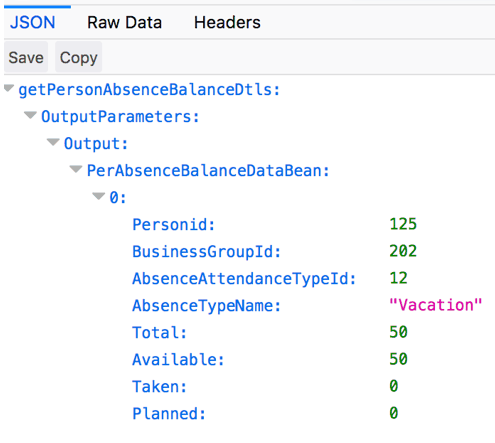
Task: Select the Taken key
Action: pyautogui.click(x=159, y=386)
